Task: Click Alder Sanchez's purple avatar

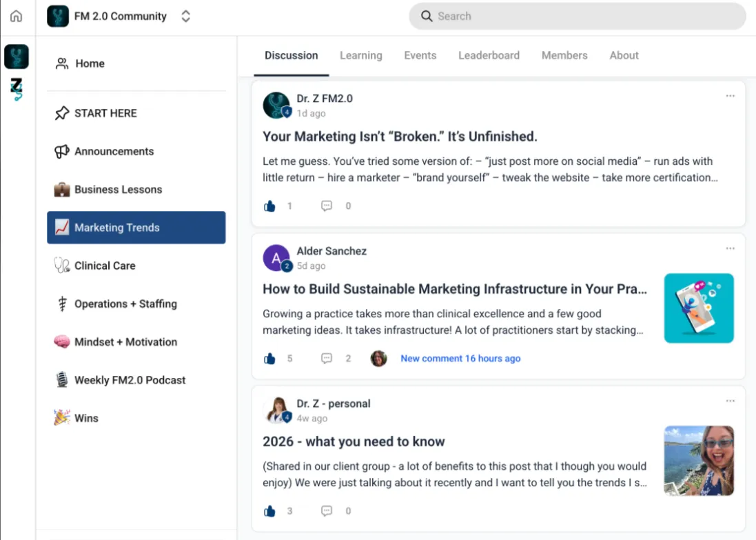Action: [276, 258]
